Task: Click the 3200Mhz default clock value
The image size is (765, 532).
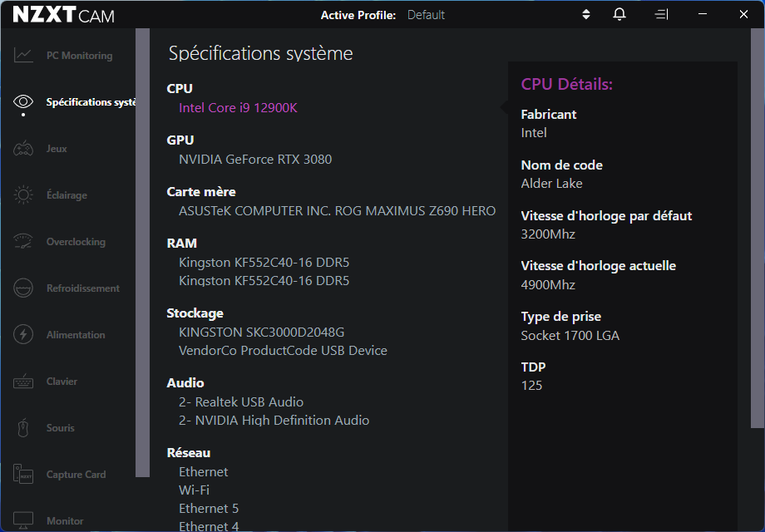Action: (x=548, y=234)
